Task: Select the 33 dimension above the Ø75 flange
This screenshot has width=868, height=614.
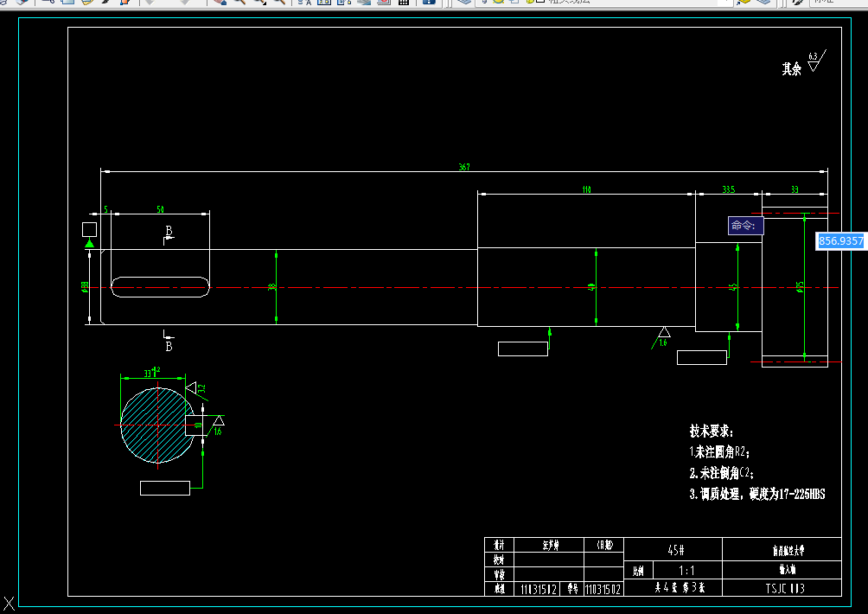Action: click(795, 189)
